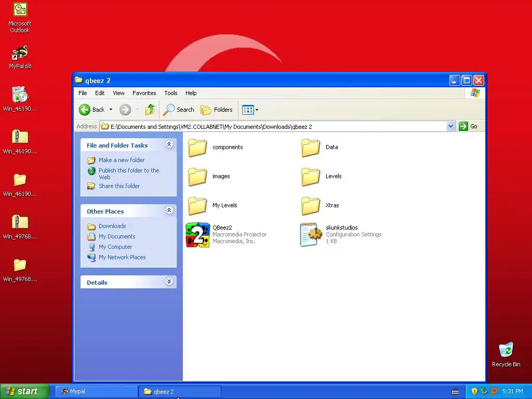Viewport: 532px width, 399px height.
Task: Go to My Network Places link
Action: tap(122, 258)
